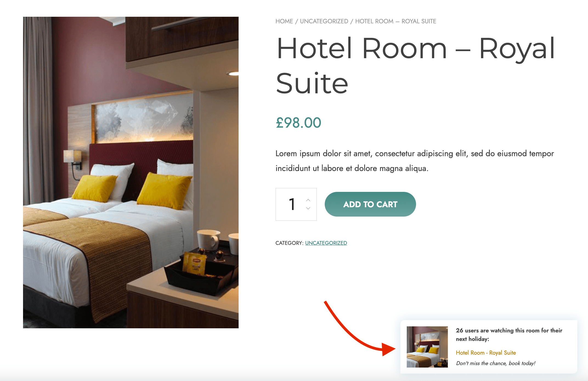588x381 pixels.
Task: Click the £98.00 price
Action: [x=298, y=123]
